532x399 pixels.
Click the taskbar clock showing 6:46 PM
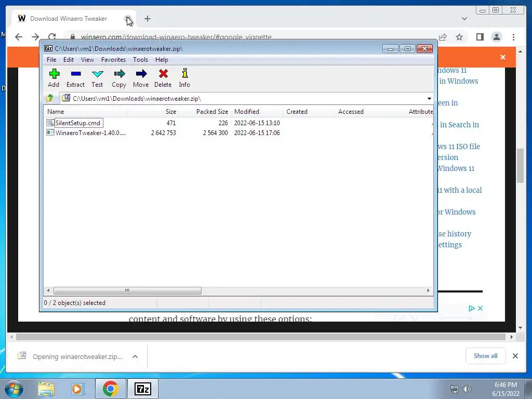tap(506, 389)
